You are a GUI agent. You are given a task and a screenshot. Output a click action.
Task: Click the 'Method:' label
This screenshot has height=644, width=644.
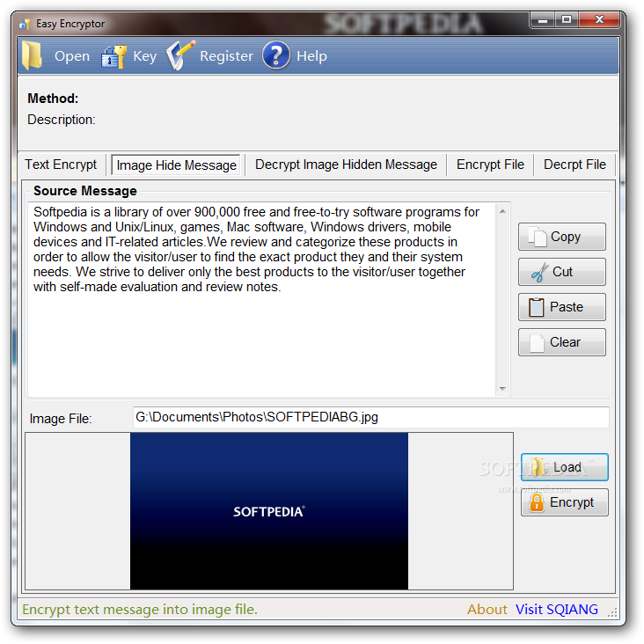coord(53,99)
